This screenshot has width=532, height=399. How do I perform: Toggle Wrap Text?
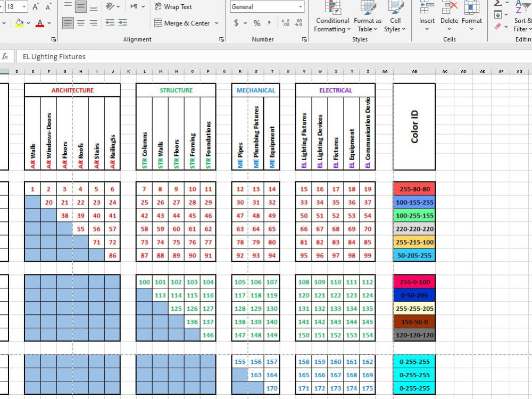click(x=173, y=6)
